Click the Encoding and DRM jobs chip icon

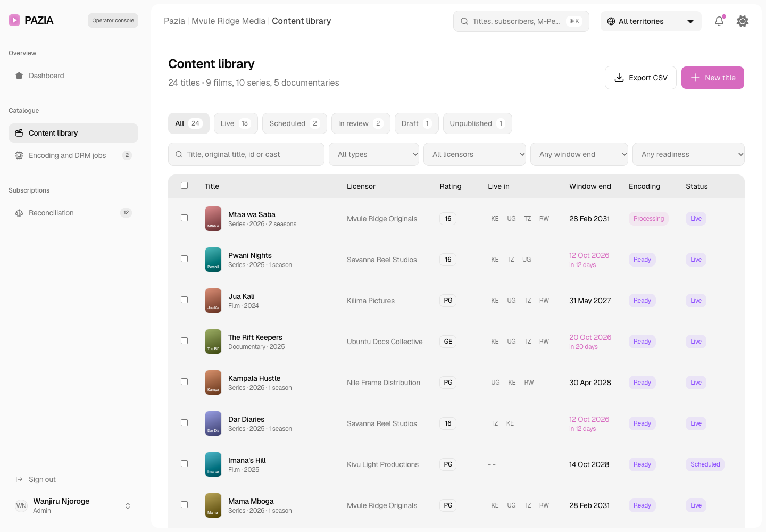pyautogui.click(x=19, y=155)
